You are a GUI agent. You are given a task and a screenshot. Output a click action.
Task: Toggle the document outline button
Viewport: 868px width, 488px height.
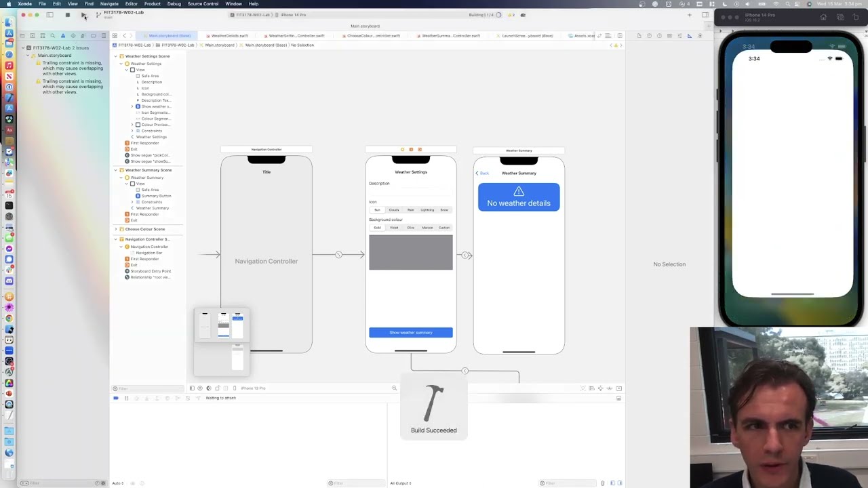tap(192, 388)
